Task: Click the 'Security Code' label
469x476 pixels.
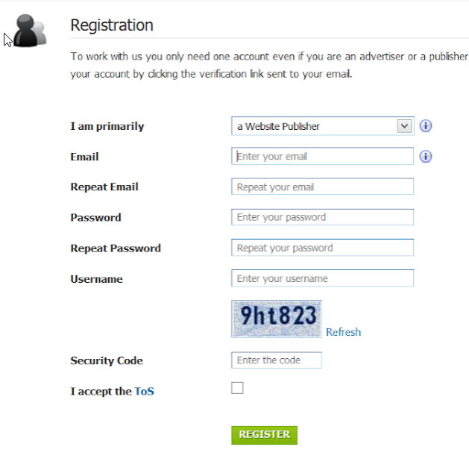Action: (107, 360)
